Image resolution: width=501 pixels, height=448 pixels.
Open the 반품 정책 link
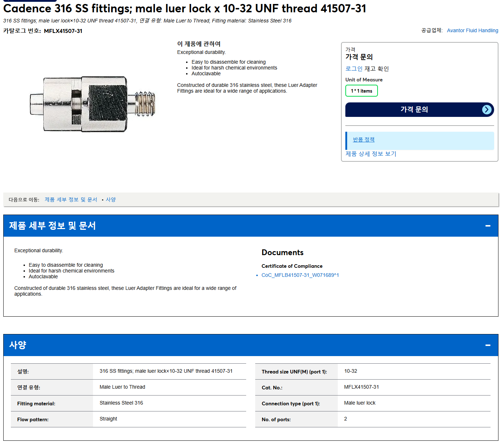[363, 139]
